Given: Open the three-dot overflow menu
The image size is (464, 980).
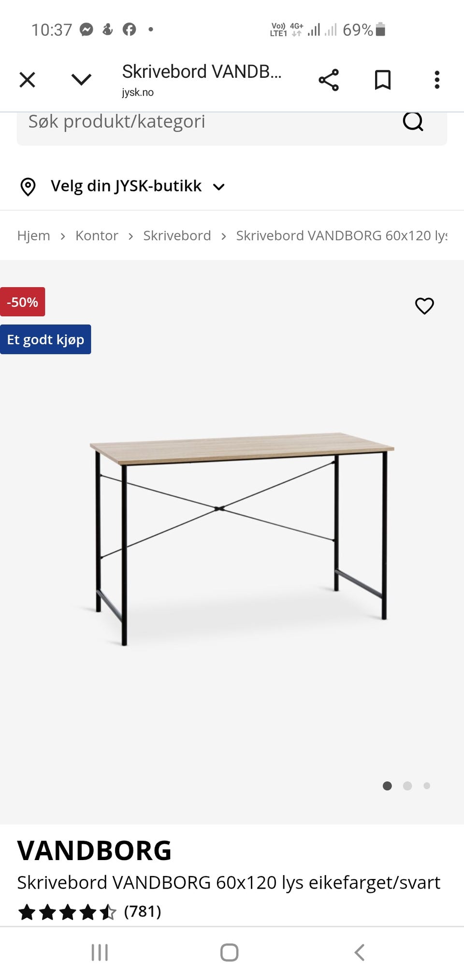Looking at the screenshot, I should [x=437, y=80].
